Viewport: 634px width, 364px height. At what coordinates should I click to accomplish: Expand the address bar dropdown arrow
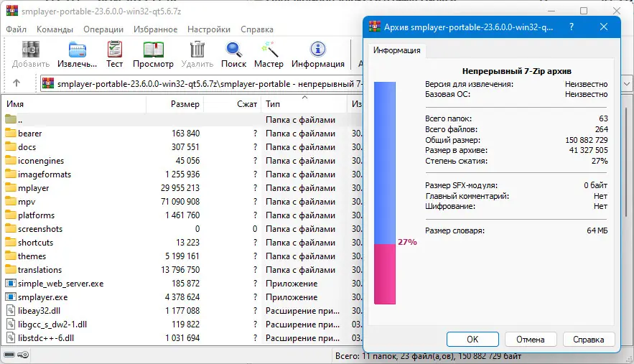tap(627, 84)
